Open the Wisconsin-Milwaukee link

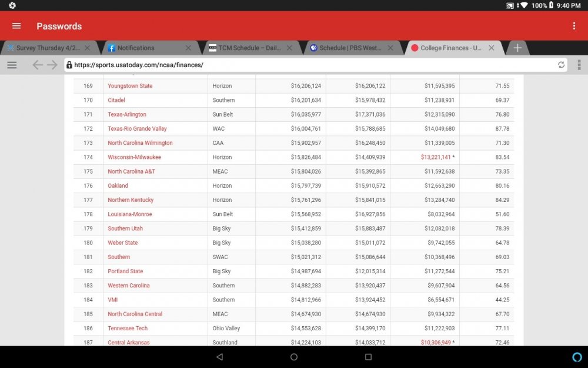click(x=134, y=157)
